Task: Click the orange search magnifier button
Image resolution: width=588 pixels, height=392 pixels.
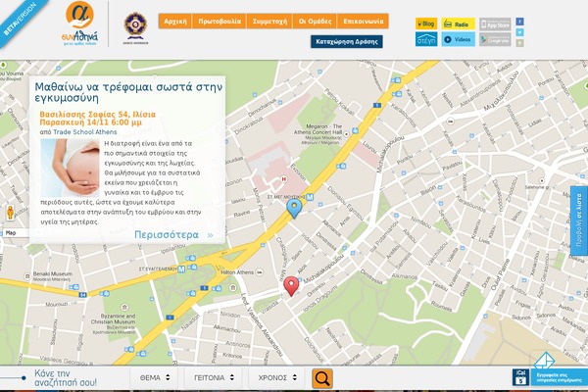Action: [x=322, y=378]
